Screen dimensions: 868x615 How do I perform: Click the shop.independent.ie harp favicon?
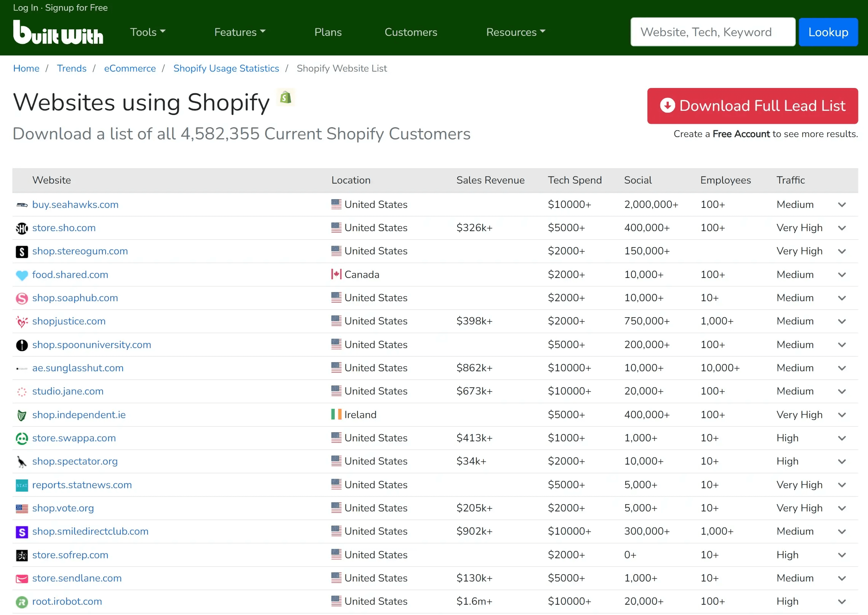click(22, 415)
